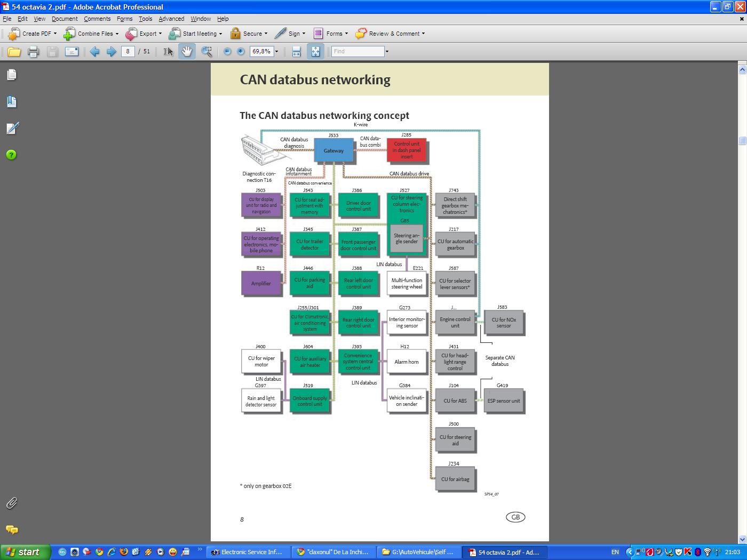This screenshot has height=560, width=747.
Task: Open the Advanced menu
Action: tap(171, 19)
